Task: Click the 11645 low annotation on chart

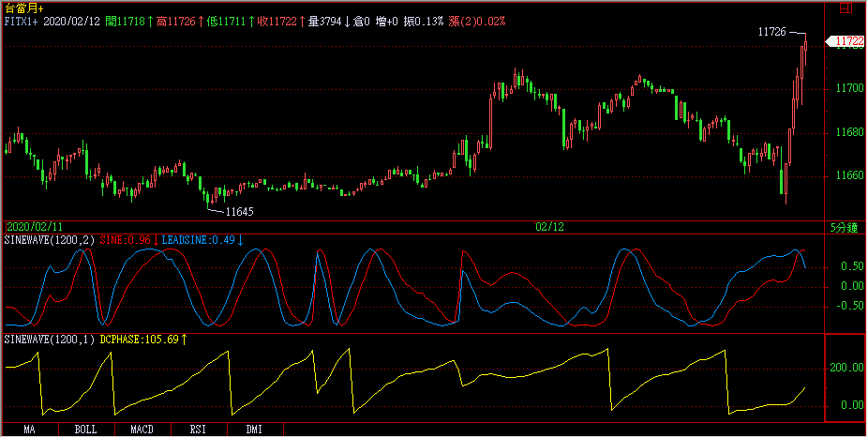Action: pos(239,212)
